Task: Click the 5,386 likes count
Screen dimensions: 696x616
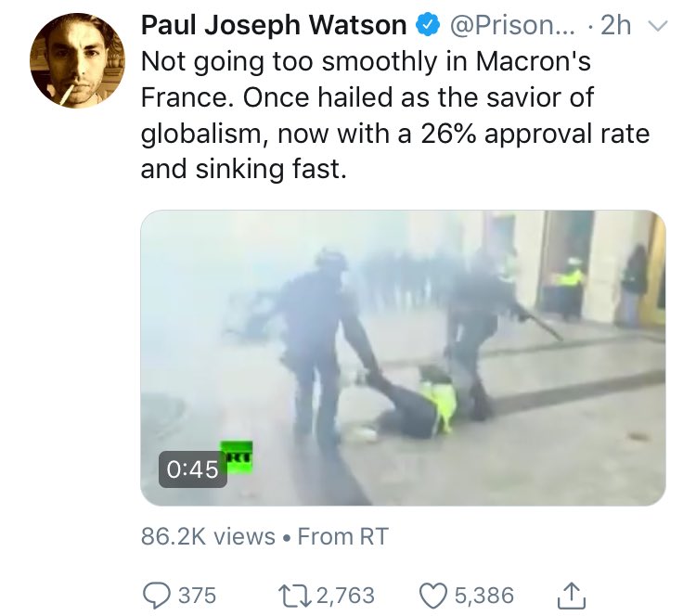Action: click(x=484, y=596)
